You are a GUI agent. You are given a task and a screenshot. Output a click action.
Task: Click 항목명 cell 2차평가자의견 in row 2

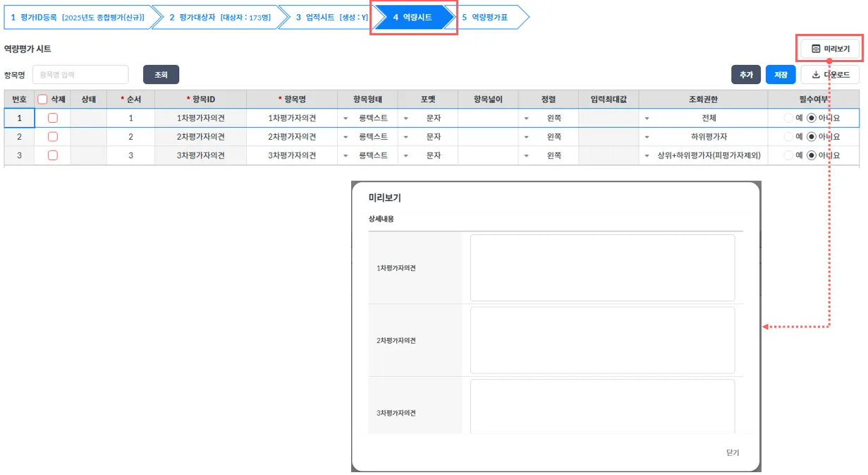point(292,137)
